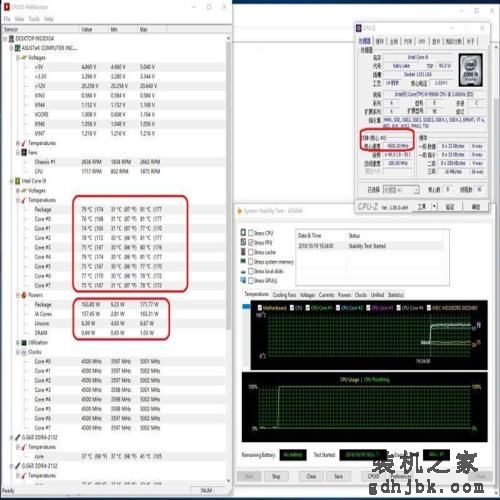500x500 pixels.
Task: Click the Voltages icon under ASUSTeK node
Action: 24,58
